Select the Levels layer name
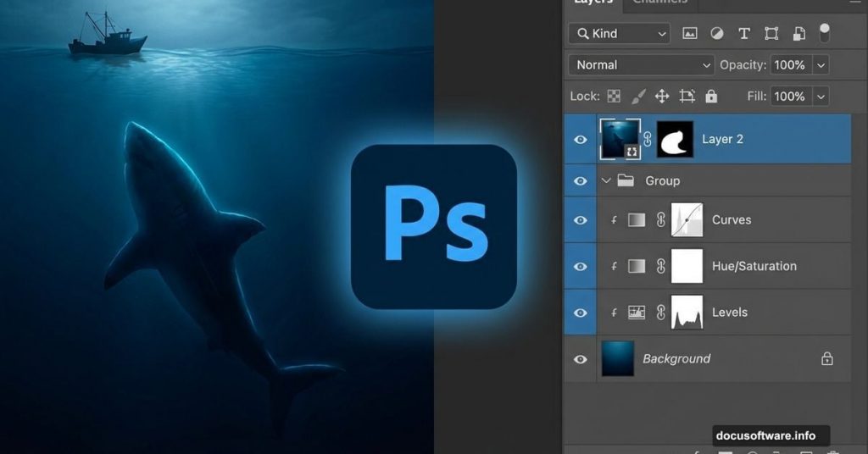The height and width of the screenshot is (454, 868). 730,313
